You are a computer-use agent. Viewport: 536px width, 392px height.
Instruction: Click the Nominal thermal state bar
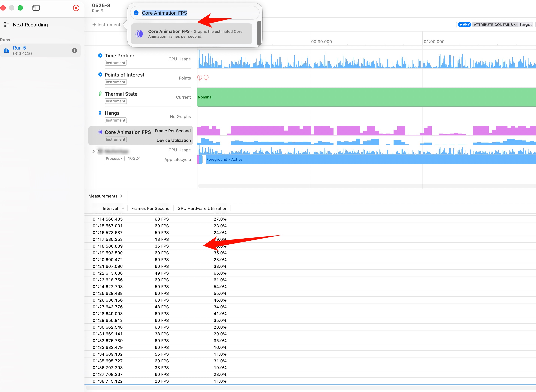367,97
